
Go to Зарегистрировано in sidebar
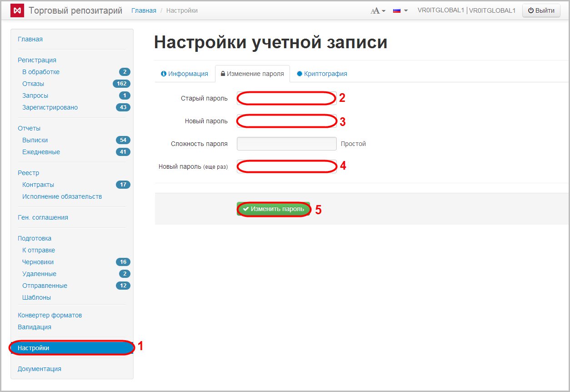pos(50,107)
